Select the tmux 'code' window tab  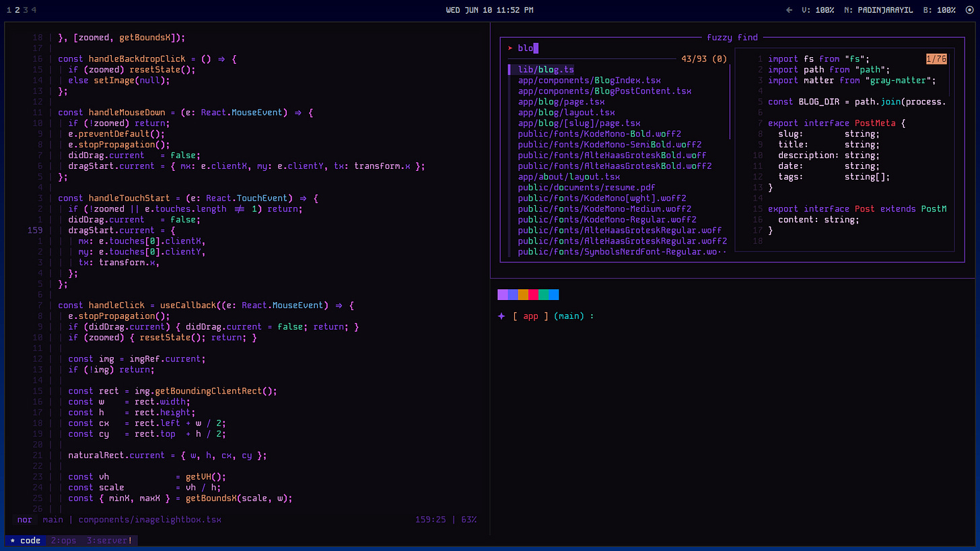point(26,541)
